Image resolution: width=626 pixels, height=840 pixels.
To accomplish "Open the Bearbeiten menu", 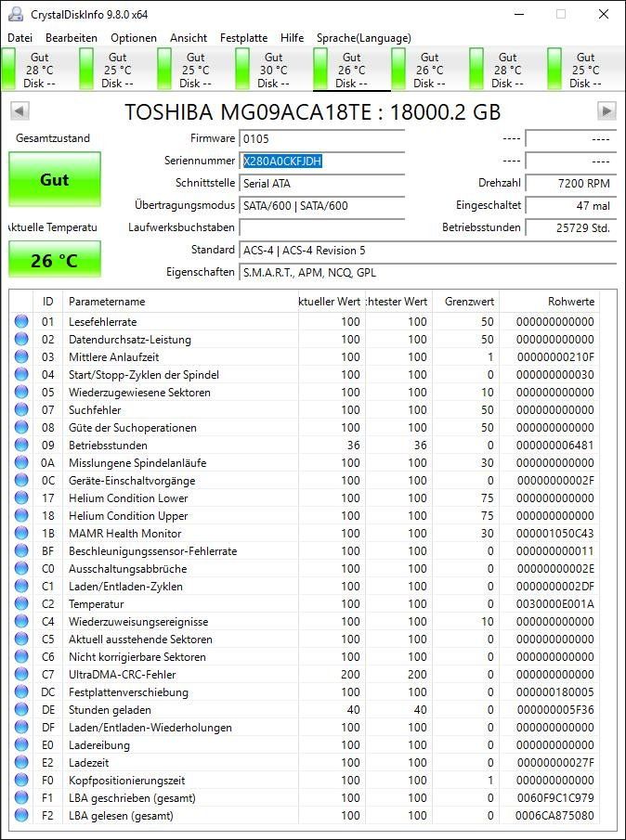I will coord(72,38).
